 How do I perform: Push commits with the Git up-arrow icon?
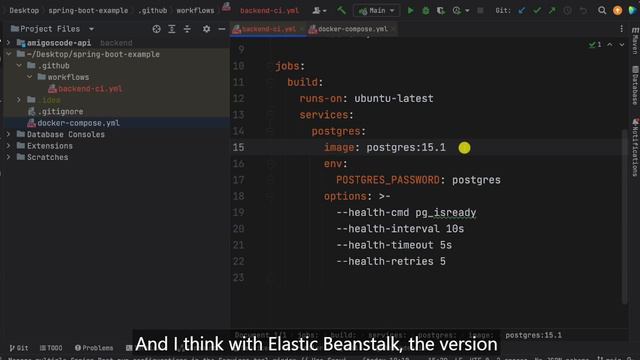tap(552, 11)
